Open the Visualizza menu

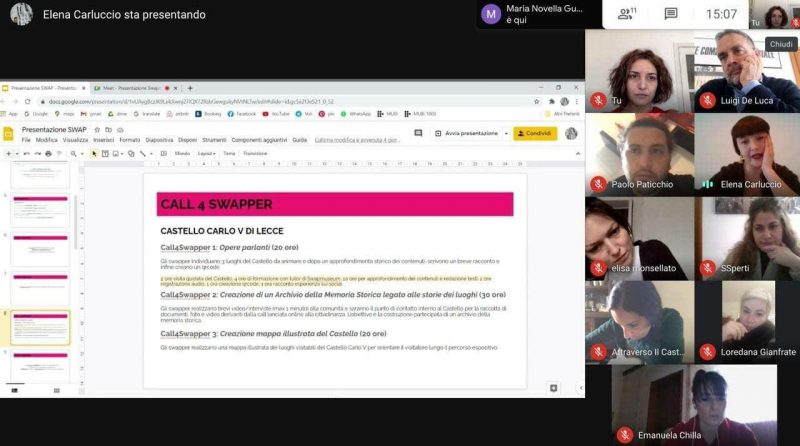tap(76, 140)
